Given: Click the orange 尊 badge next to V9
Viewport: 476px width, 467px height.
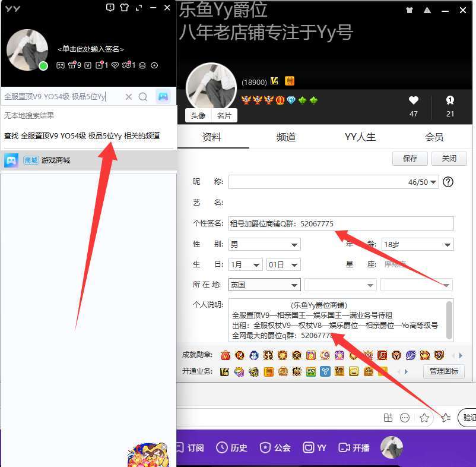Looking at the screenshot, I should pos(289,81).
